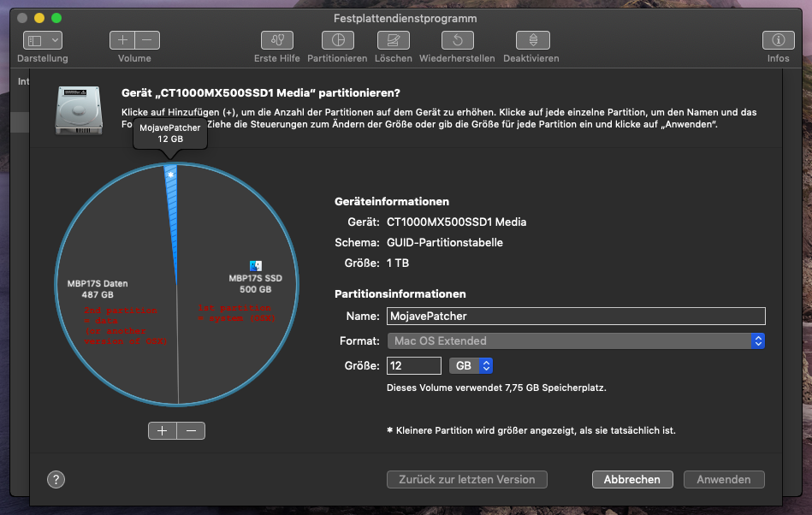Add a volume with toolbar plus button
Image resolution: width=812 pixels, height=515 pixels.
(122, 40)
